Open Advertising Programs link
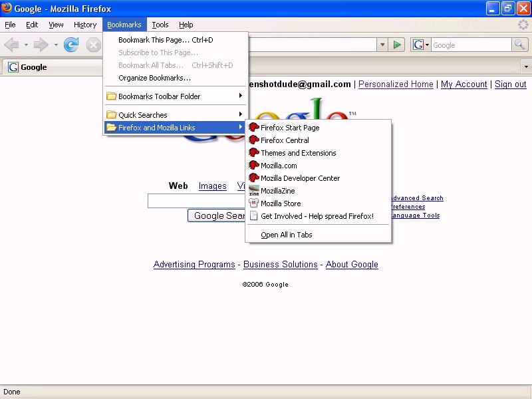This screenshot has height=399, width=532. (x=194, y=264)
